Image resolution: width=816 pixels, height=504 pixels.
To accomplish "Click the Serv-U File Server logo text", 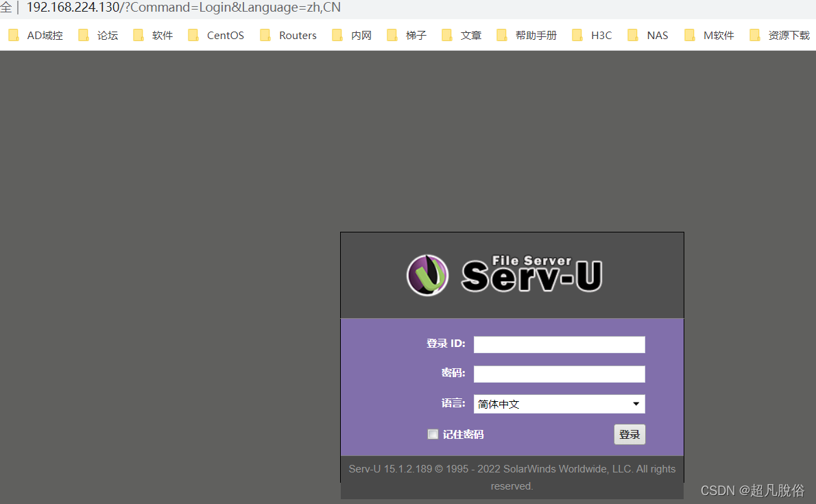I will click(532, 274).
